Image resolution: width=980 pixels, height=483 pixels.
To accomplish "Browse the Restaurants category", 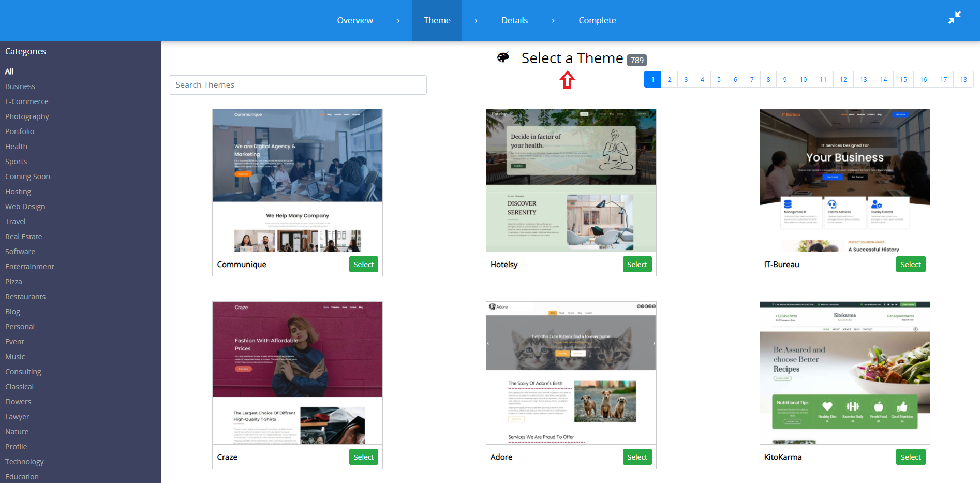I will (x=25, y=297).
